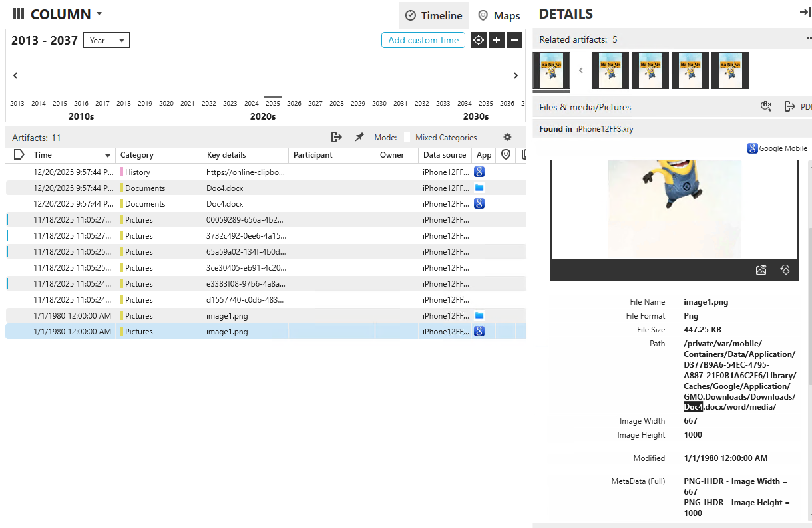Image resolution: width=812 pixels, height=528 pixels.
Task: Click the PDF export icon in Details
Action: point(790,106)
